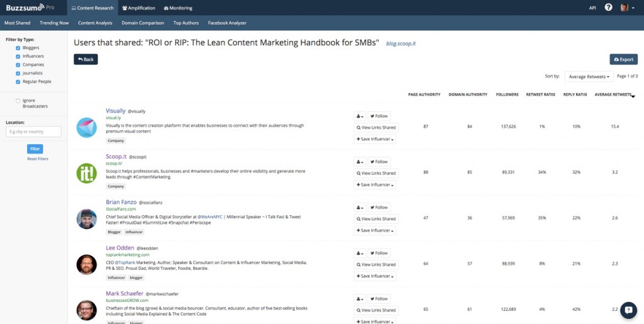This screenshot has height=324, width=644.
Task: Open person dropdown in Visually row
Action: tap(360, 116)
